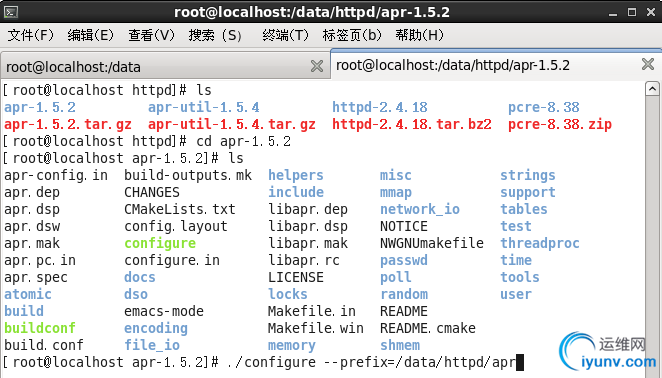This screenshot has height=378, width=662.
Task: Close the root@localhost:/data tab
Action: 317,66
